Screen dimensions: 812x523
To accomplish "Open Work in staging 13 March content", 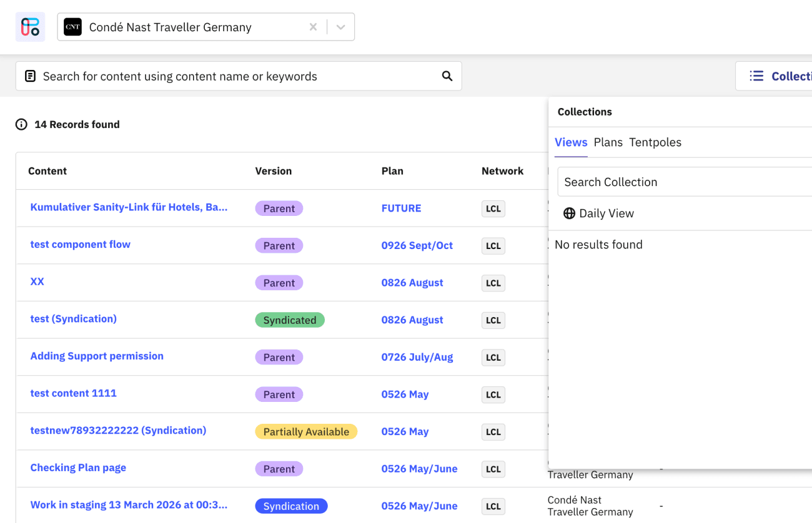I will tap(129, 505).
